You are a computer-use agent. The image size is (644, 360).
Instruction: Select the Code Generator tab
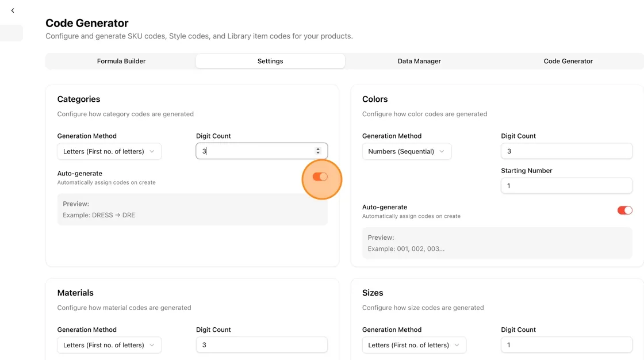(x=568, y=61)
